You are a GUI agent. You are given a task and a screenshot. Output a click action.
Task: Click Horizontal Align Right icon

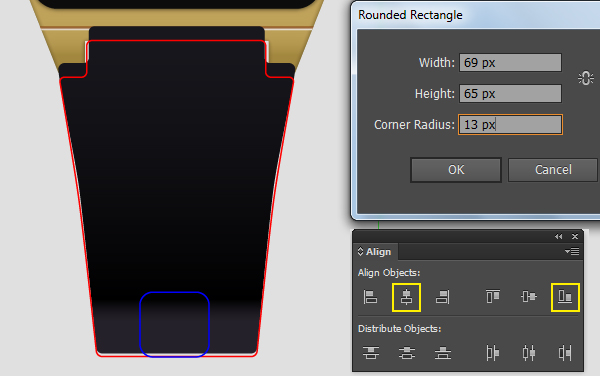443,297
